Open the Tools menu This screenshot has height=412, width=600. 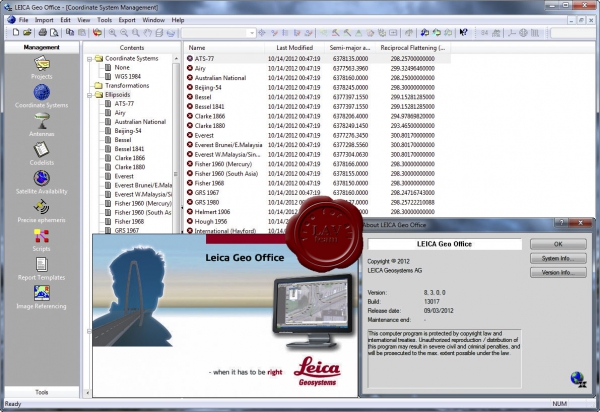(x=104, y=20)
